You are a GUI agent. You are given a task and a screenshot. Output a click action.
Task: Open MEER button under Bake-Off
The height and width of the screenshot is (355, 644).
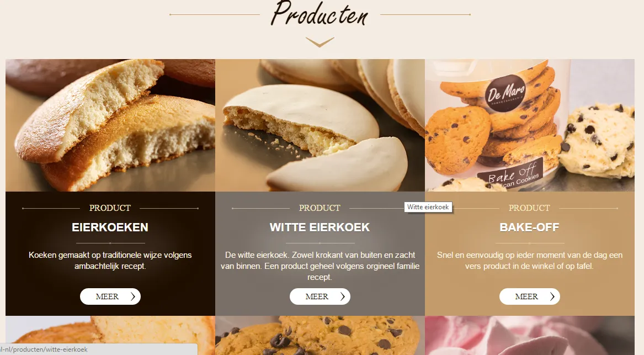pos(529,296)
